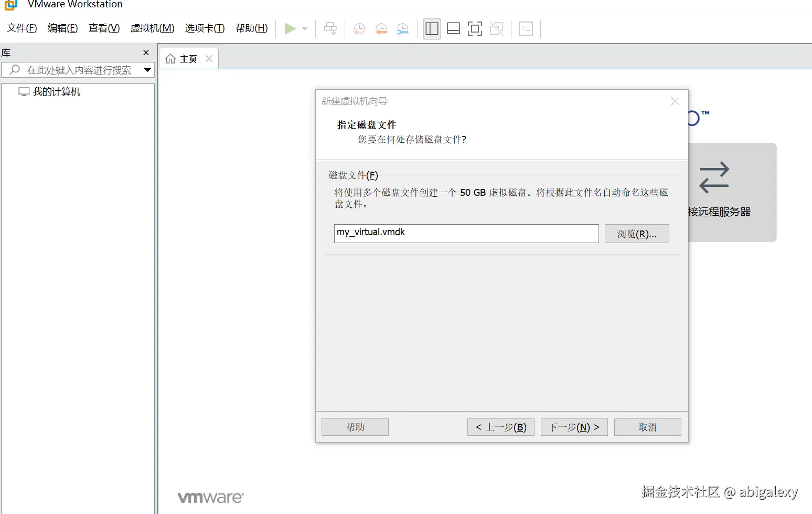Click the console terminal icon on toolbar
Image resolution: width=812 pixels, height=514 pixels.
(x=525, y=29)
